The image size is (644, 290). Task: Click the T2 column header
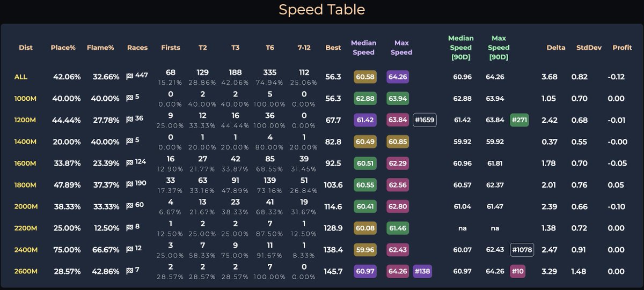click(x=202, y=48)
